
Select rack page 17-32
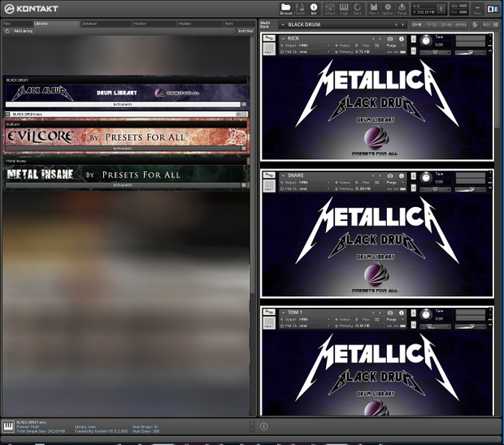(432, 24)
